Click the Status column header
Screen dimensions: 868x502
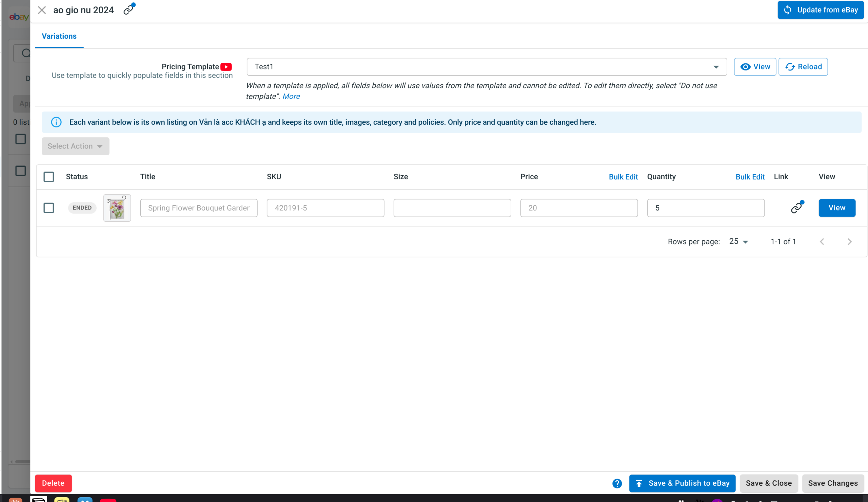click(x=77, y=177)
